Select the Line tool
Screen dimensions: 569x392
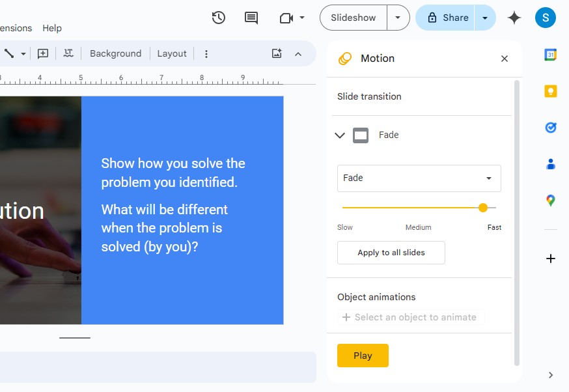click(x=8, y=53)
